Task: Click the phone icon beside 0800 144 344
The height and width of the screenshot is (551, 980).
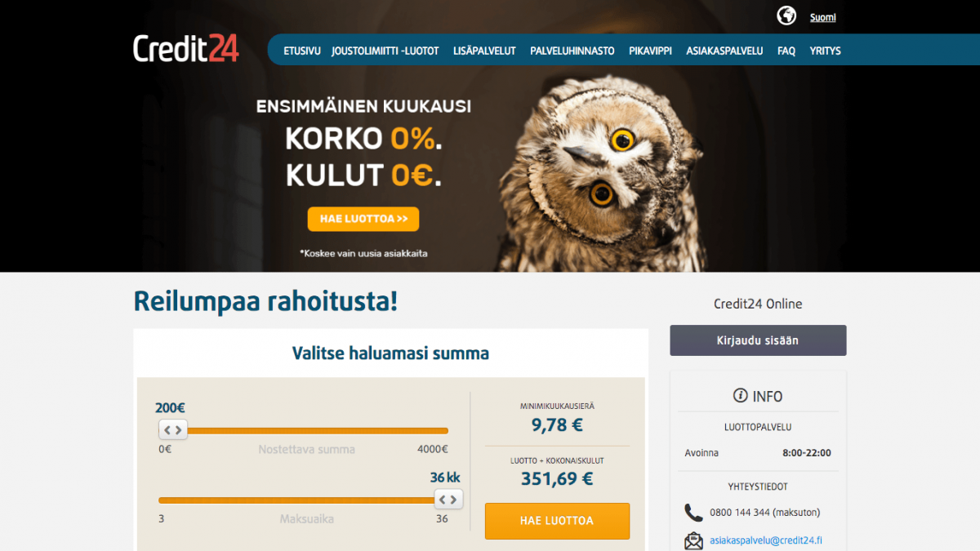Action: 693,513
